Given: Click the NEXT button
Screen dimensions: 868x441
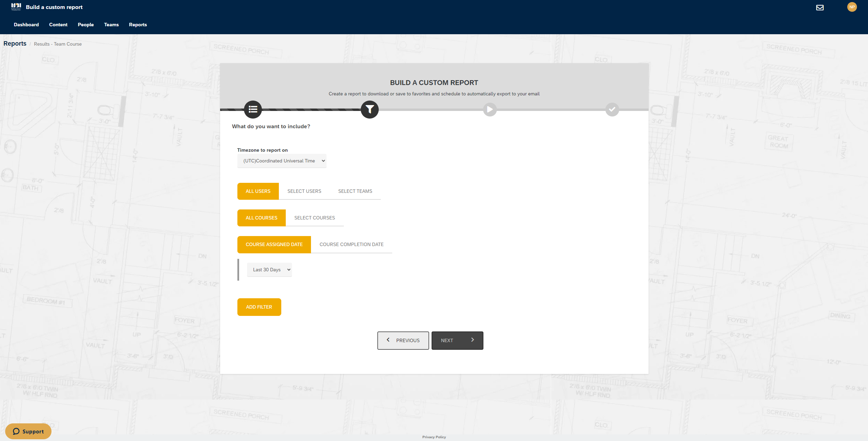Looking at the screenshot, I should click(457, 340).
